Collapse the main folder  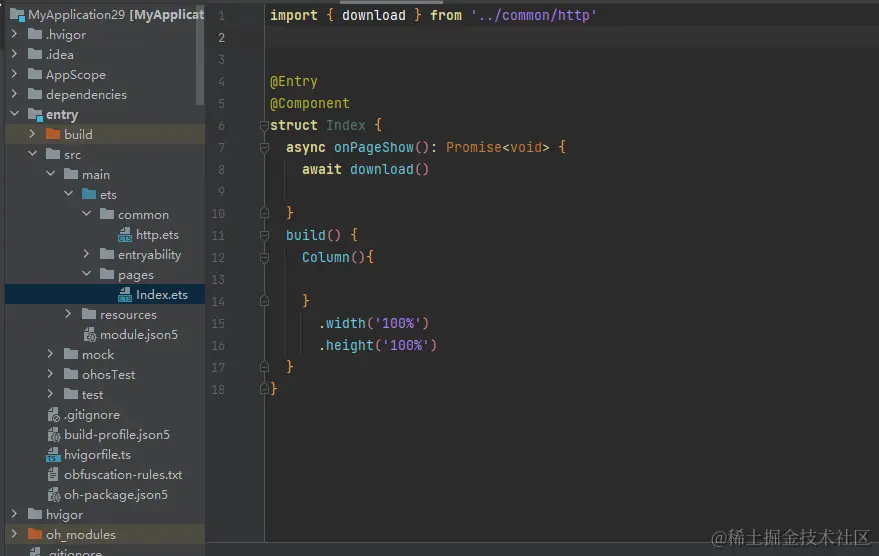50,174
